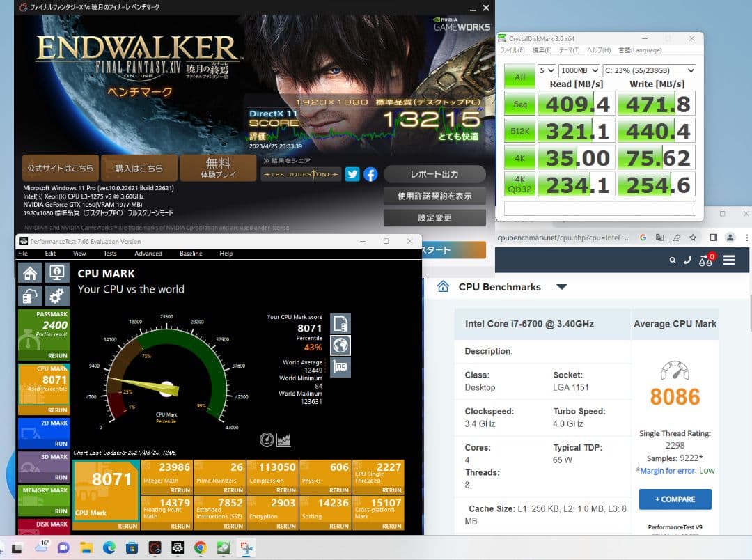Screen dimensions: 752x560
Task: Open the System Information icon in PerformanceTest
Action: 57,273
